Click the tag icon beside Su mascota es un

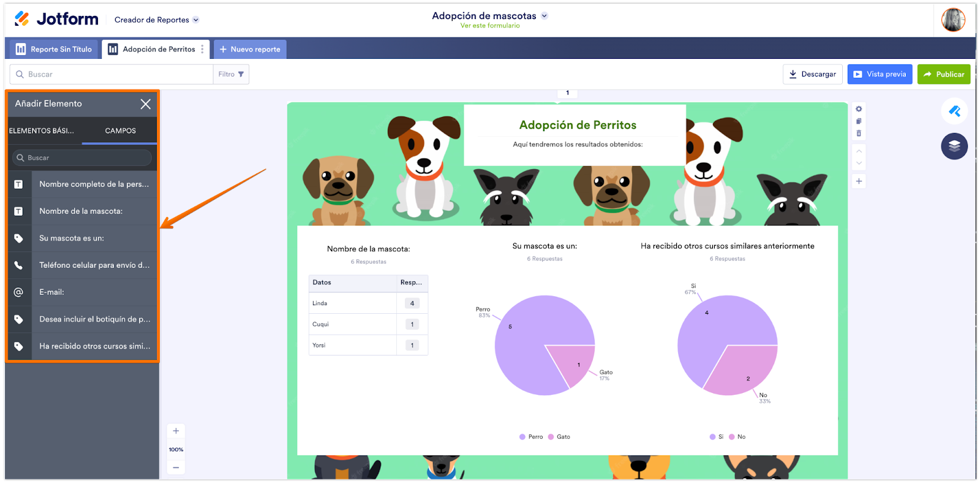click(x=19, y=238)
